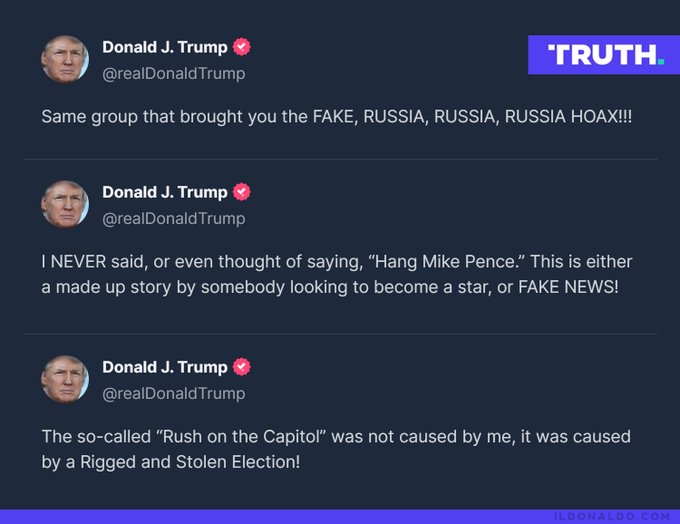Viewport: 680px width, 524px height.
Task: Click the display name on the first post
Action: point(165,47)
